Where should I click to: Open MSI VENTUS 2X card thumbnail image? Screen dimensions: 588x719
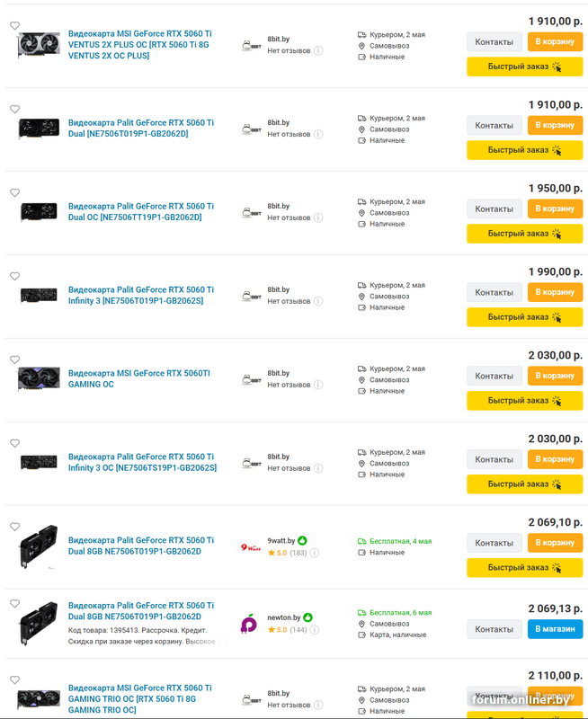(39, 44)
